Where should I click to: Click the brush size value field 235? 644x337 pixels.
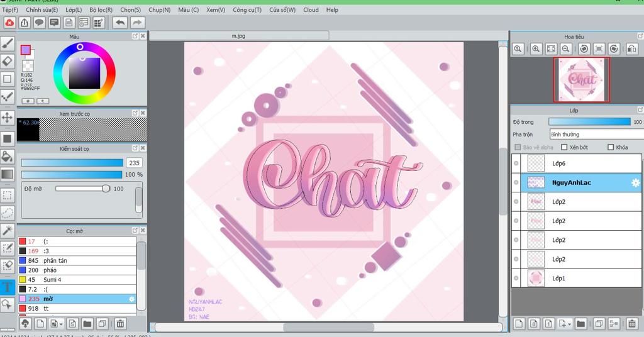pos(135,163)
